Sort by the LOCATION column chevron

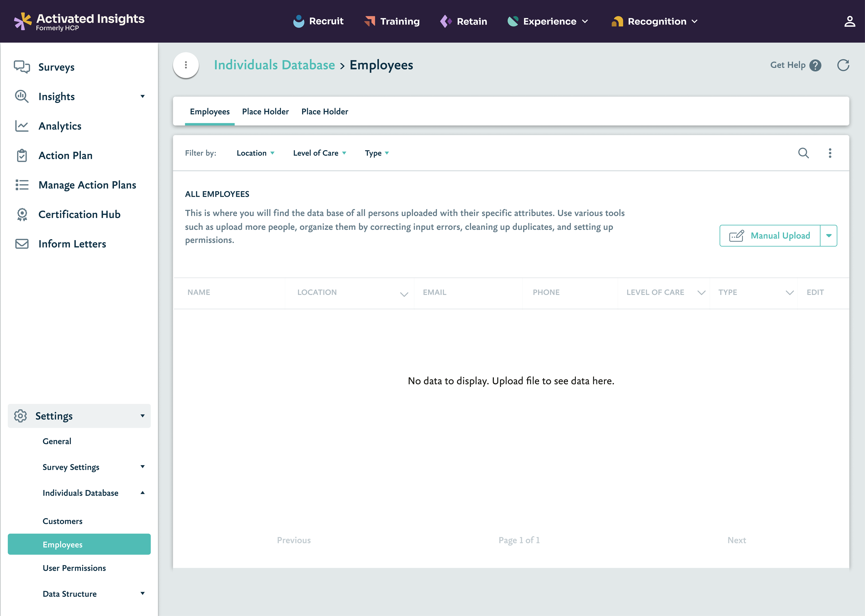click(x=404, y=294)
